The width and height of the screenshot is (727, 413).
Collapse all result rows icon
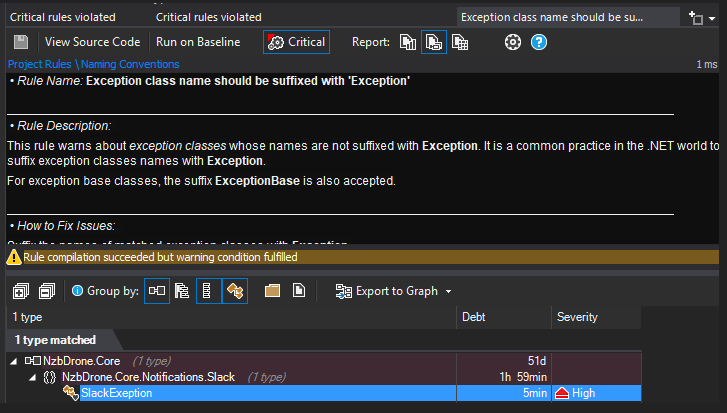coord(47,291)
